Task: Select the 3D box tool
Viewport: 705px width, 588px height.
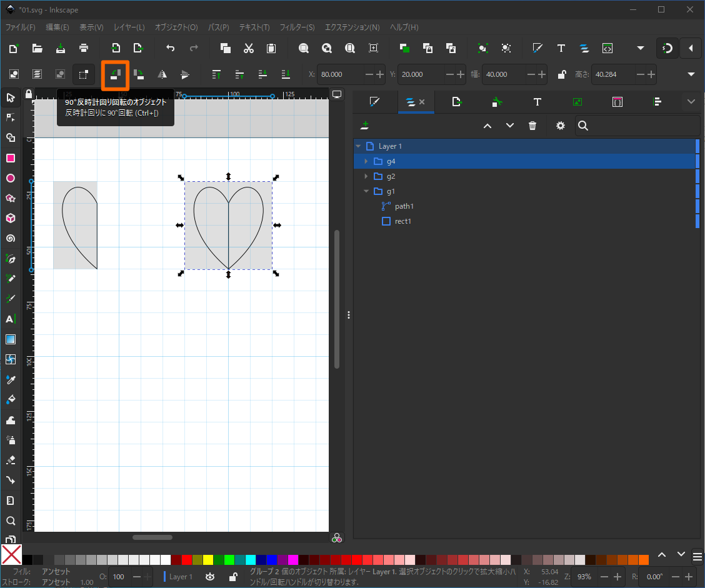Action: (11, 219)
